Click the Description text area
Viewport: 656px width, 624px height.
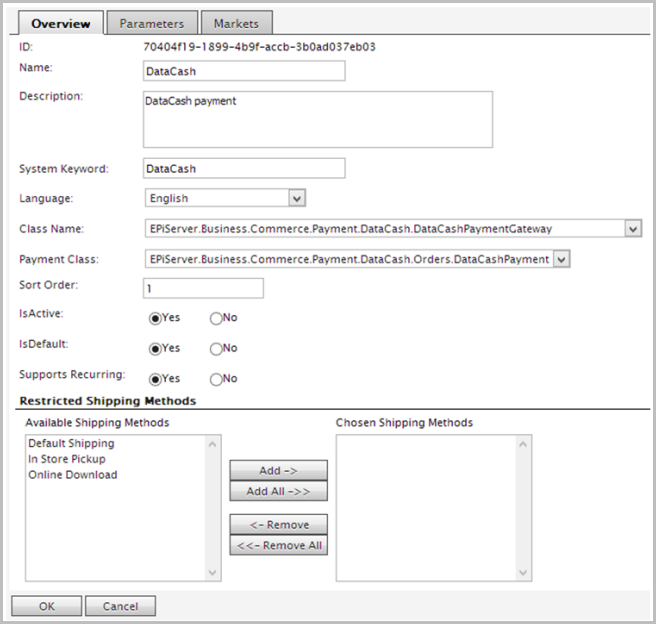tap(318, 119)
